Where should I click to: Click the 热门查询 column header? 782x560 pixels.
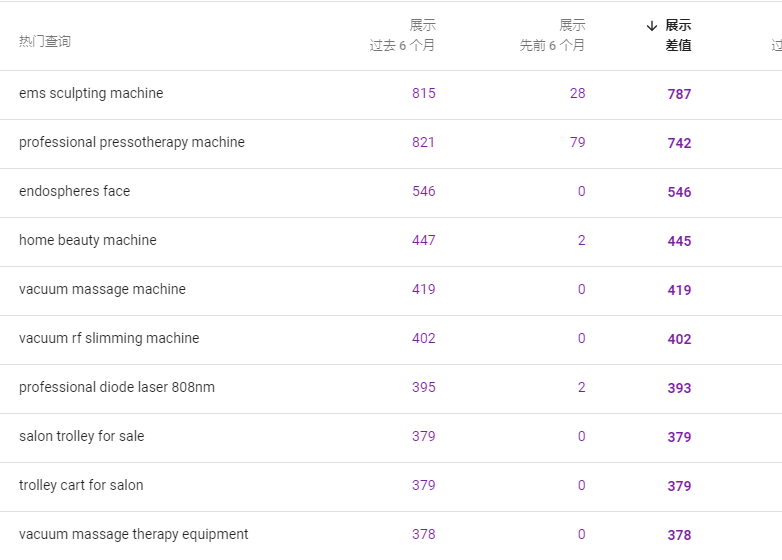click(45, 41)
